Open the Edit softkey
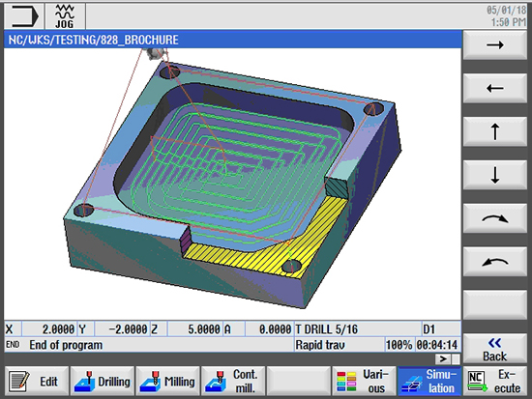532x399 pixels. pos(37,381)
